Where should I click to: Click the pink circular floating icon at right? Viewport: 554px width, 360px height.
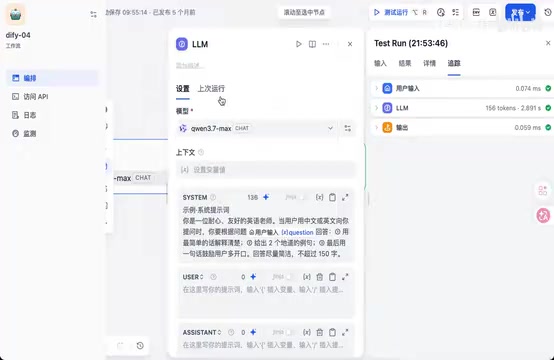tap(543, 215)
